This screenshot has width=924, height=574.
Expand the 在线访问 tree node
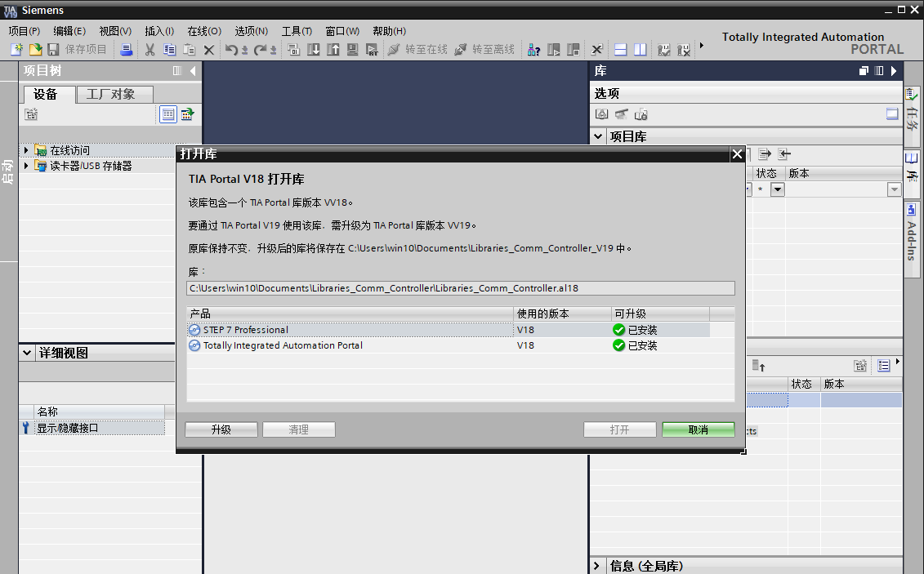click(26, 151)
